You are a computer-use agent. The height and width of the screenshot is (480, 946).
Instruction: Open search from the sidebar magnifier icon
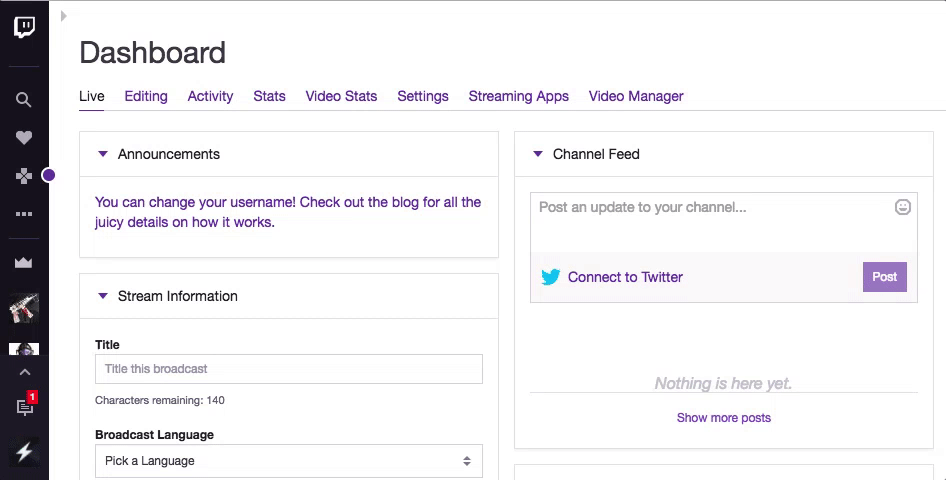(24, 100)
